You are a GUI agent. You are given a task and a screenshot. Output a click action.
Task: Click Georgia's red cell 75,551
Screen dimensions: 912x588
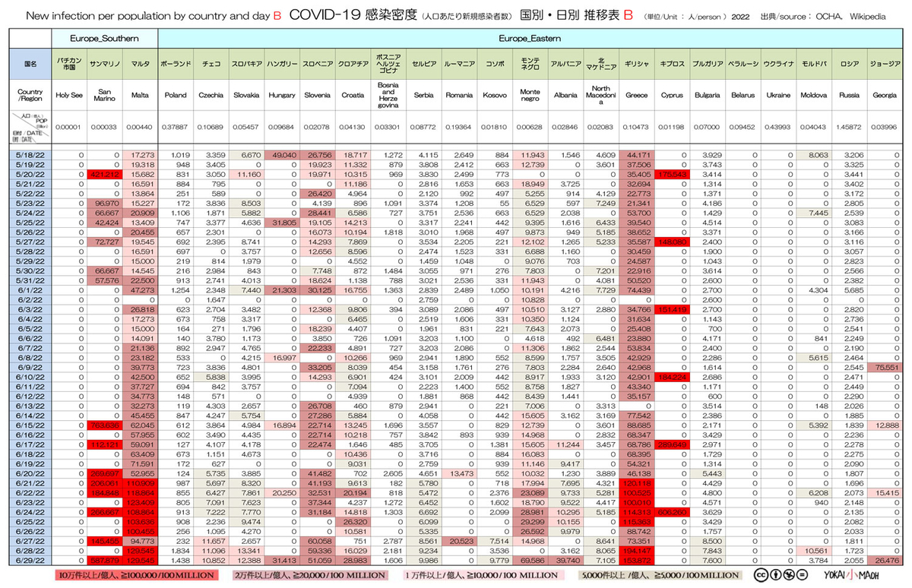[885, 367]
